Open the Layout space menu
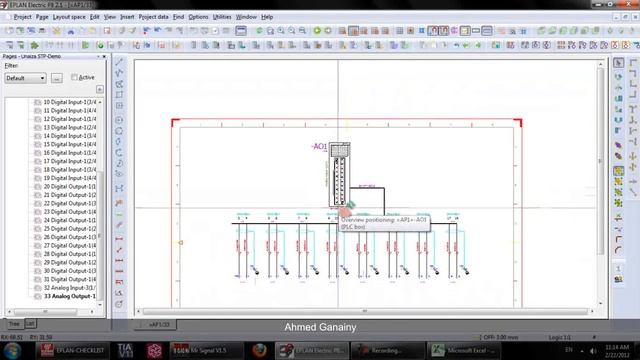This screenshot has width=640, height=360. (x=69, y=17)
